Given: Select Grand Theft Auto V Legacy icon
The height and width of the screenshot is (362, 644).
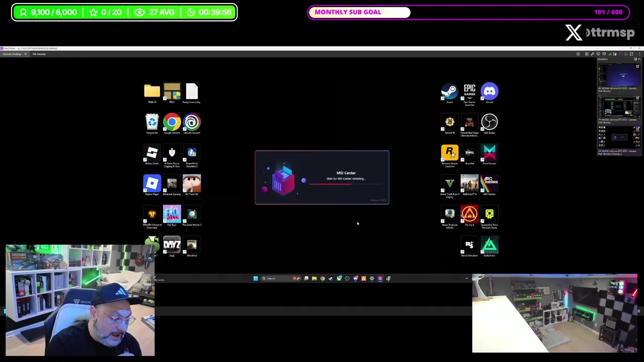Looking at the screenshot, I should coord(449,187).
